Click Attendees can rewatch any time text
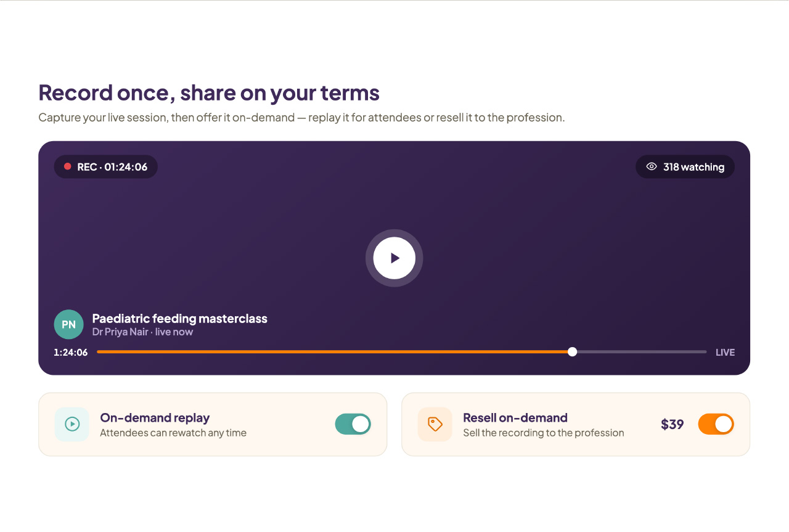This screenshot has height=532, width=789. [173, 433]
